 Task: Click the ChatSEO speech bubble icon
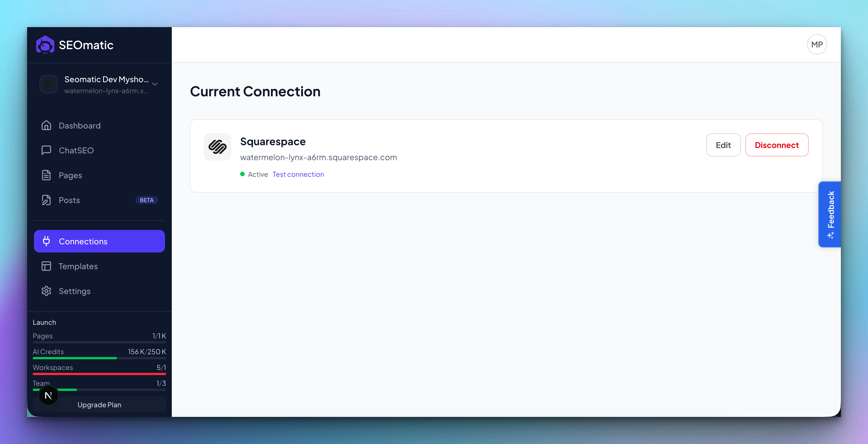pyautogui.click(x=46, y=150)
